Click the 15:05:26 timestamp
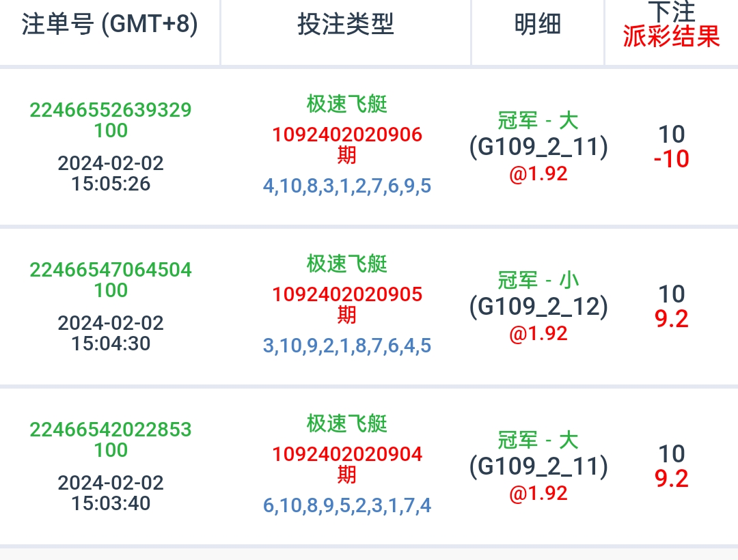This screenshot has height=560, width=738. (x=111, y=184)
